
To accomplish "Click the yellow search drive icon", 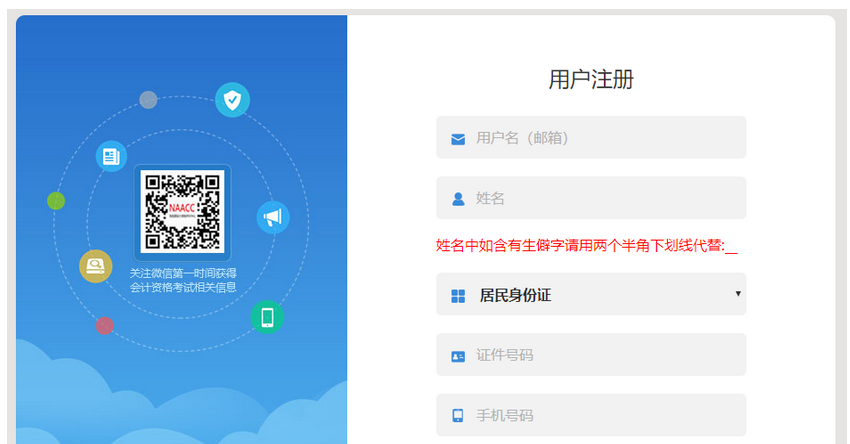I will pos(95,266).
